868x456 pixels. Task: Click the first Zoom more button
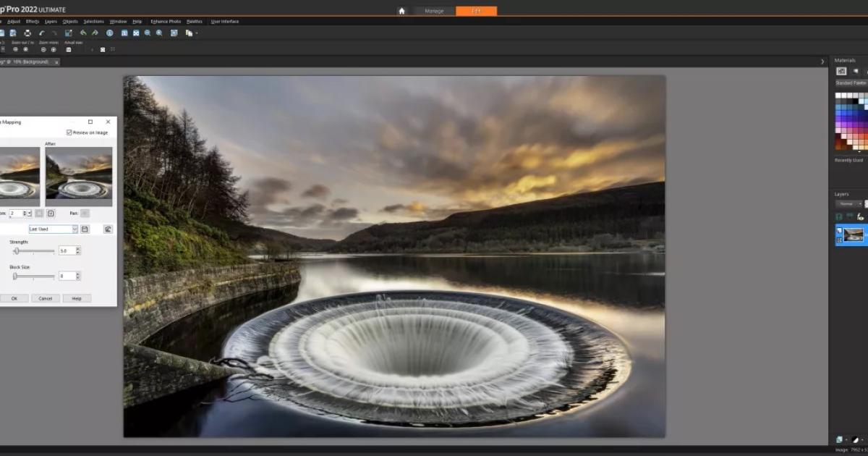(x=43, y=49)
